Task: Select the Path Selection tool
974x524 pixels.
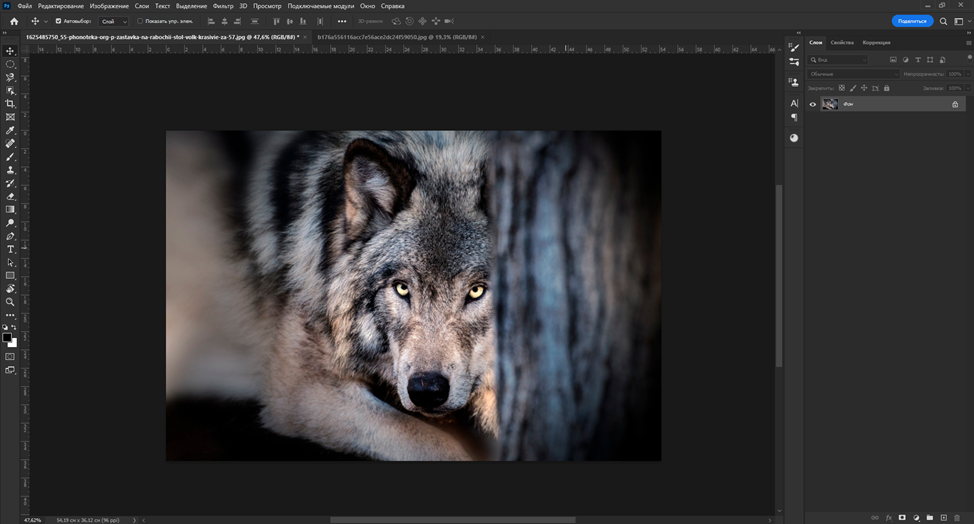Action: 10,263
